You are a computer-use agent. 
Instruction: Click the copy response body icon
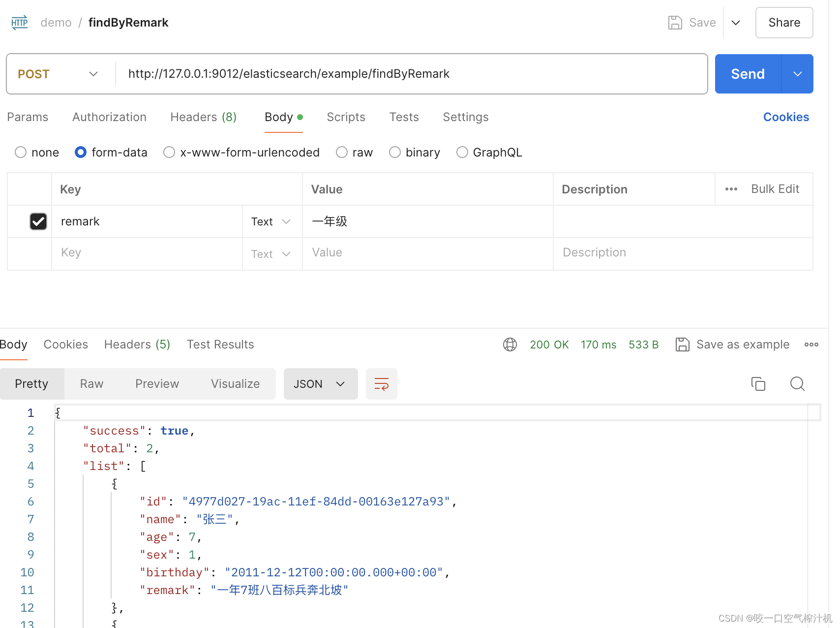(x=758, y=384)
